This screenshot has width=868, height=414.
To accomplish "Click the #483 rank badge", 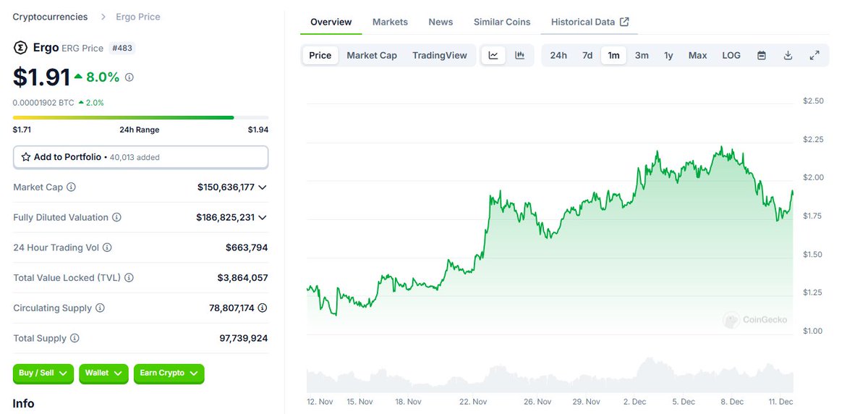I will (x=122, y=48).
